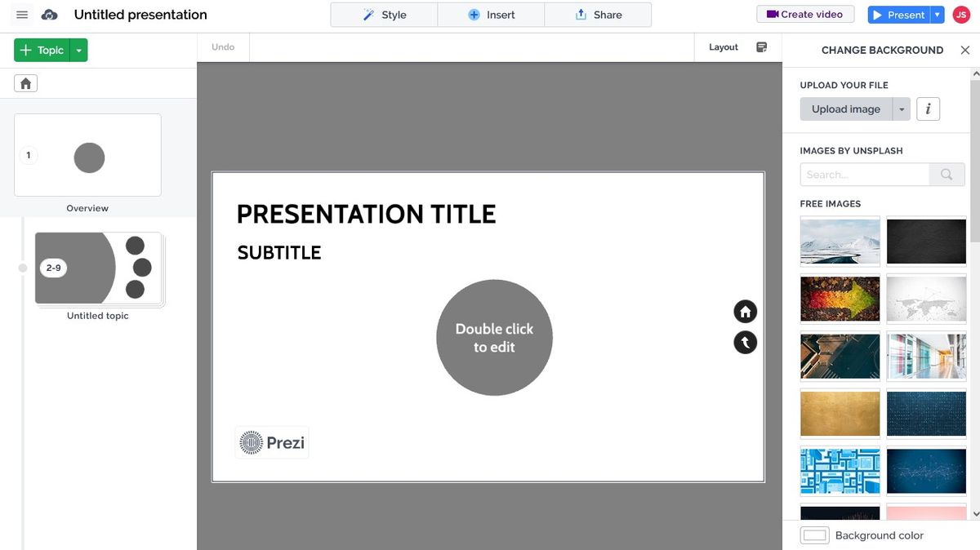Image resolution: width=980 pixels, height=550 pixels.
Task: Click the JS account avatar icon
Action: coord(960,14)
